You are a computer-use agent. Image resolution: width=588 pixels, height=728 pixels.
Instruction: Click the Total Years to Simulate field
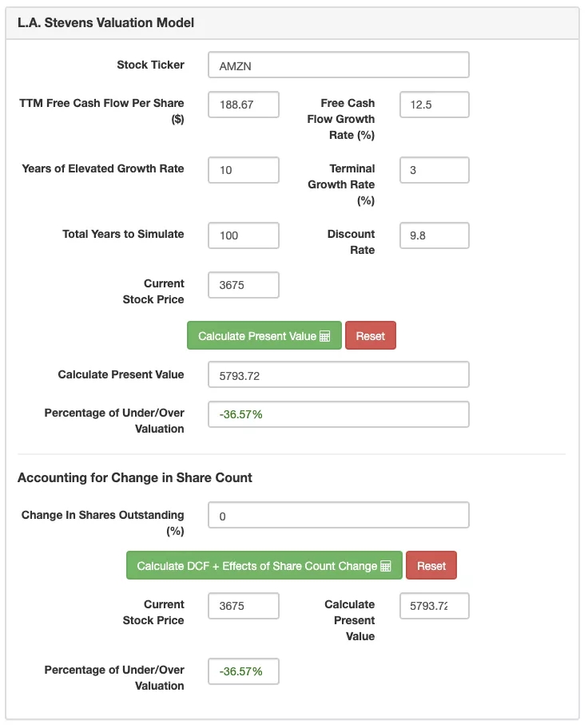point(244,235)
